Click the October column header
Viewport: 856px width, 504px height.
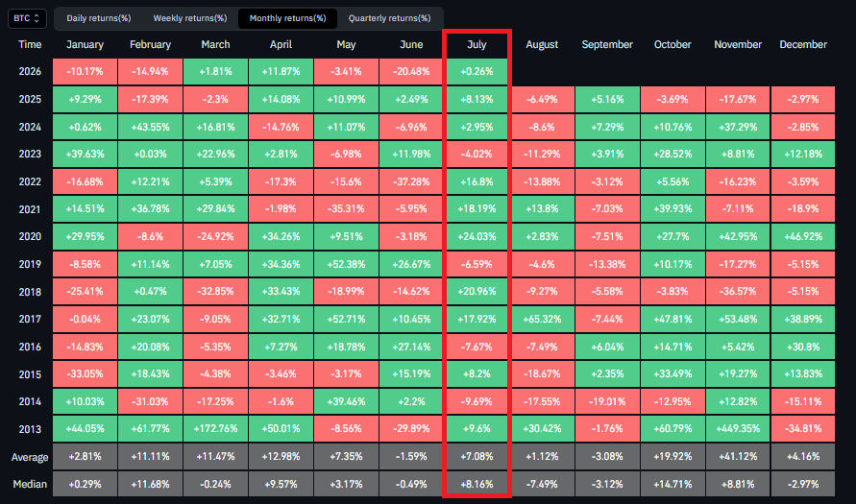(x=673, y=45)
